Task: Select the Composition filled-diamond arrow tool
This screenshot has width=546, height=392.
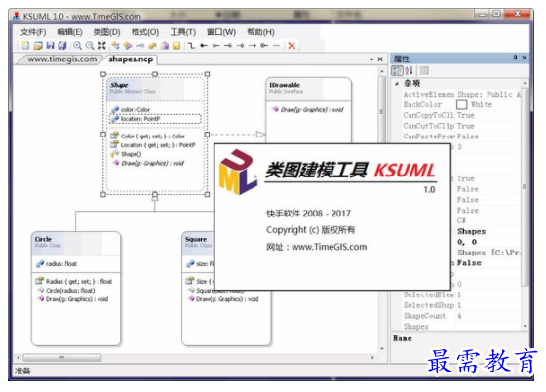Action: (204, 45)
